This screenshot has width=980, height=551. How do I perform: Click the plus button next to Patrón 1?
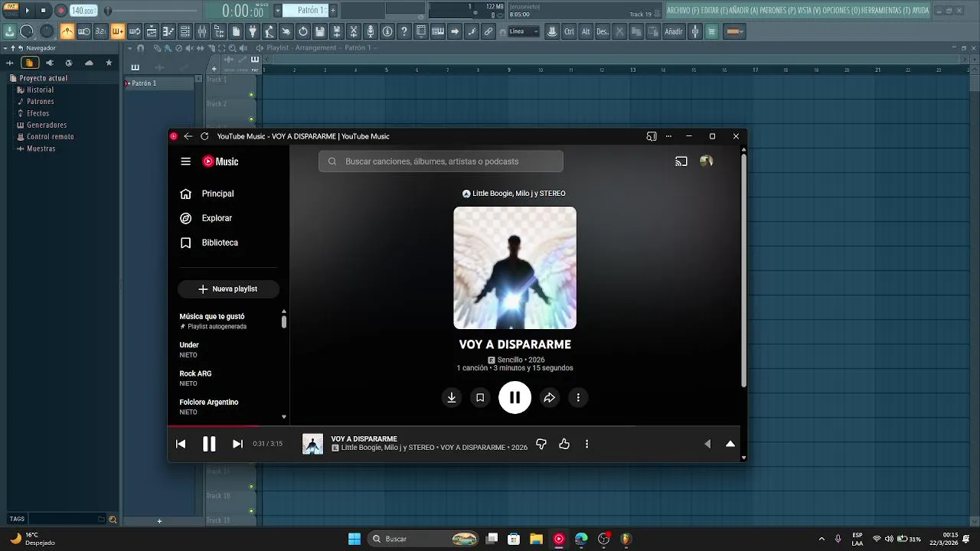point(332,11)
